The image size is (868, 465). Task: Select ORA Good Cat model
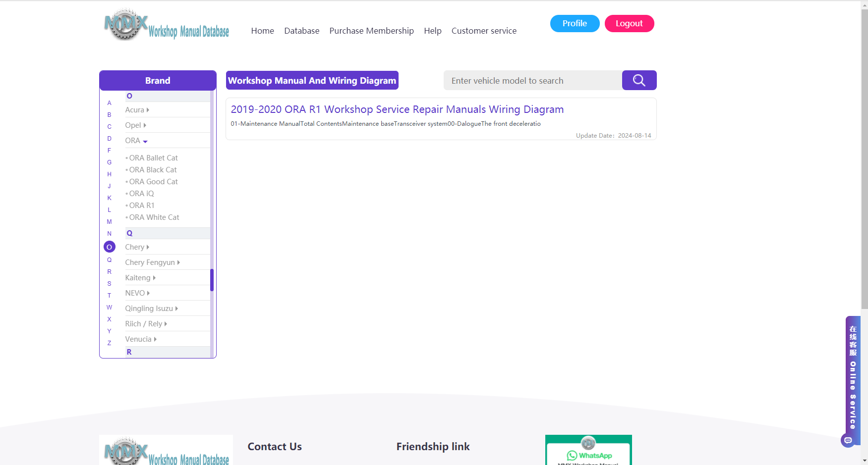(x=153, y=182)
